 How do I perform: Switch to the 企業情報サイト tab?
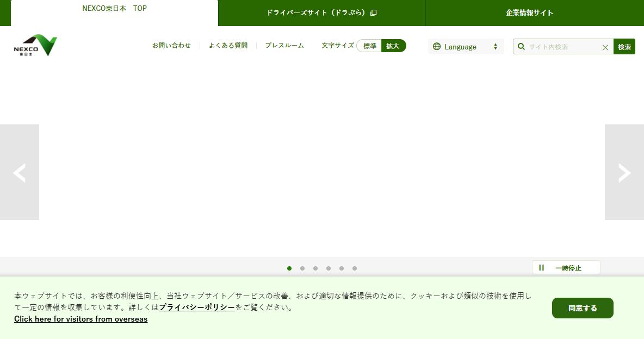529,12
